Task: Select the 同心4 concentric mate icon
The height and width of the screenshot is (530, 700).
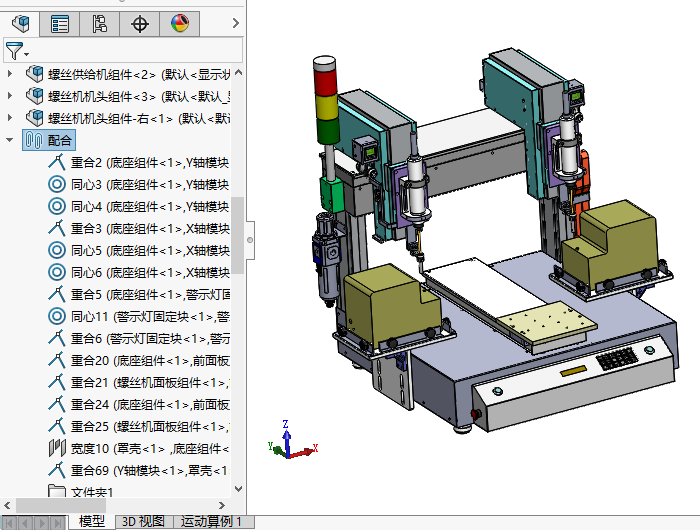Action: pos(57,206)
